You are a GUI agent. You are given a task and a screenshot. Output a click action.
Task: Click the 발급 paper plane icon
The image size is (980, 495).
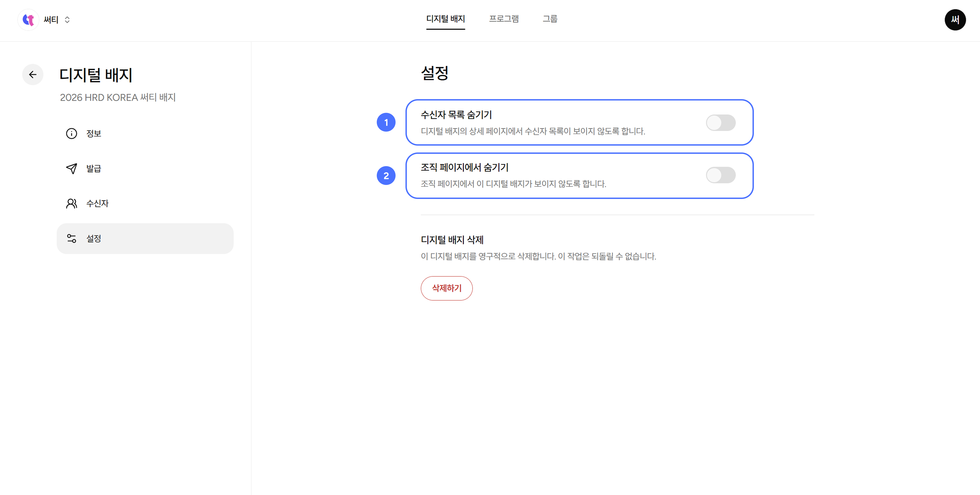click(x=72, y=168)
